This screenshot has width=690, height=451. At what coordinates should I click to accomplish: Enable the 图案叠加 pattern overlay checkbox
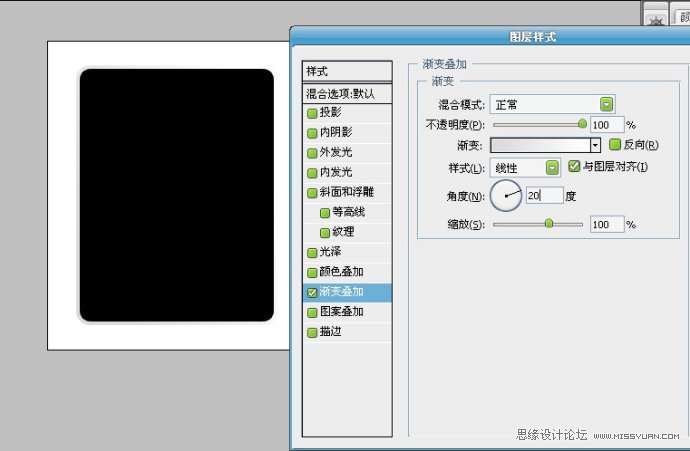pyautogui.click(x=312, y=312)
